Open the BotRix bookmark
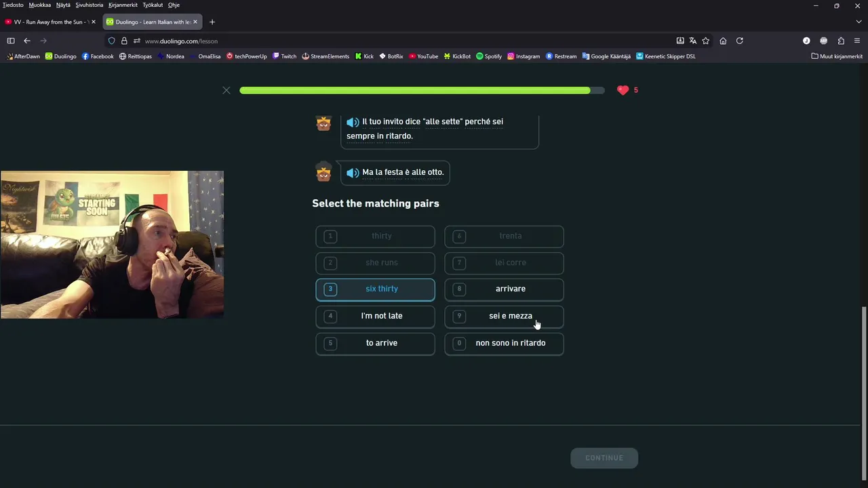This screenshot has height=488, width=868. click(391, 56)
